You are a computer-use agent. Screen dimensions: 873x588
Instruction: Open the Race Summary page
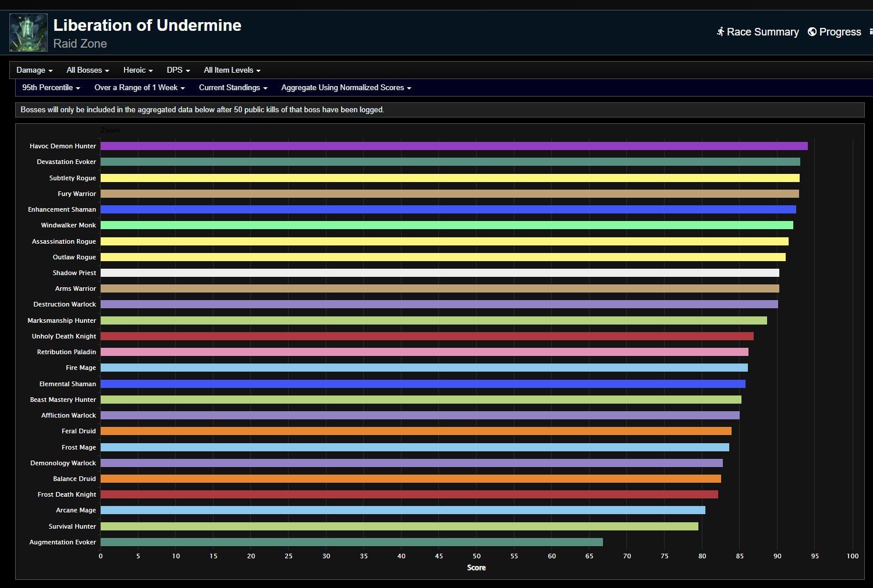[762, 32]
